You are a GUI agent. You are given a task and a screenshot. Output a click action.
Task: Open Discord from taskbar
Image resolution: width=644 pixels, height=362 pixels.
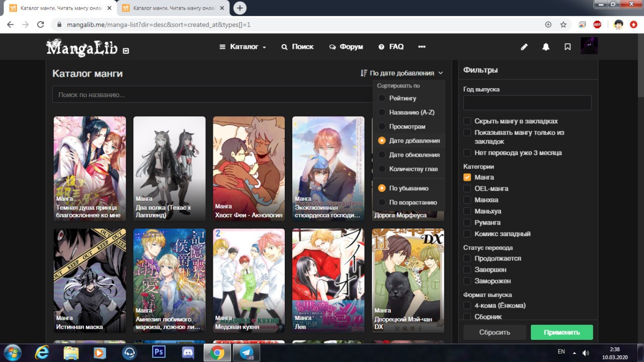189,352
